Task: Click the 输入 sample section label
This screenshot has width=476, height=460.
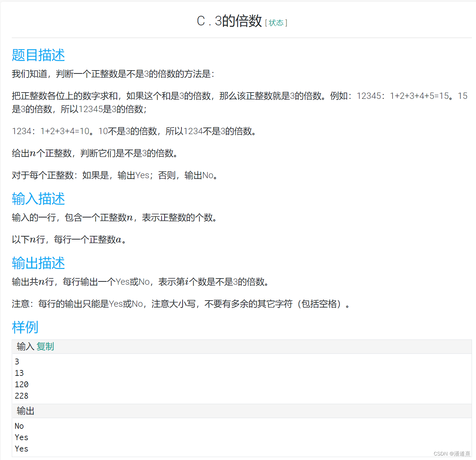Action: coord(25,346)
